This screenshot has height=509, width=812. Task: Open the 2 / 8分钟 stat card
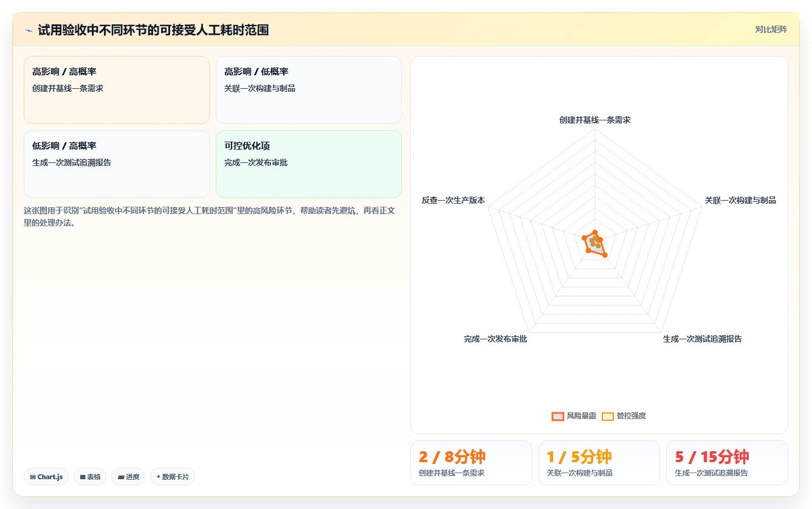[471, 463]
